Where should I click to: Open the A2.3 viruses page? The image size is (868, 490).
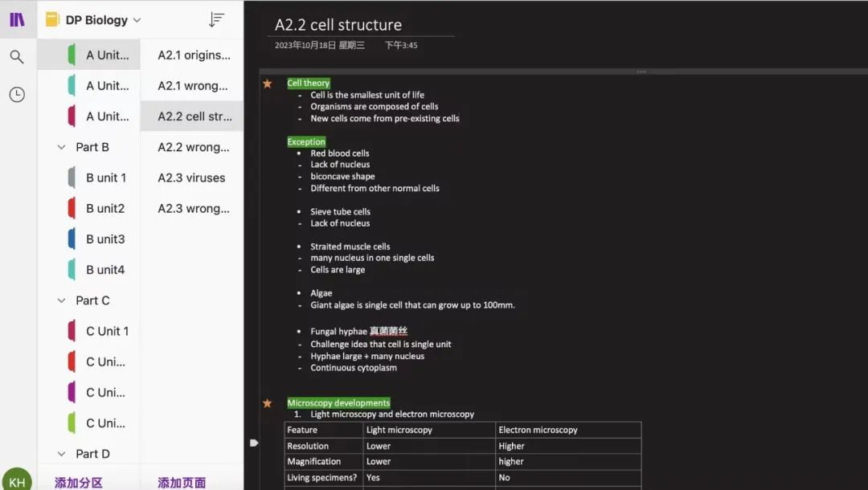coord(191,178)
